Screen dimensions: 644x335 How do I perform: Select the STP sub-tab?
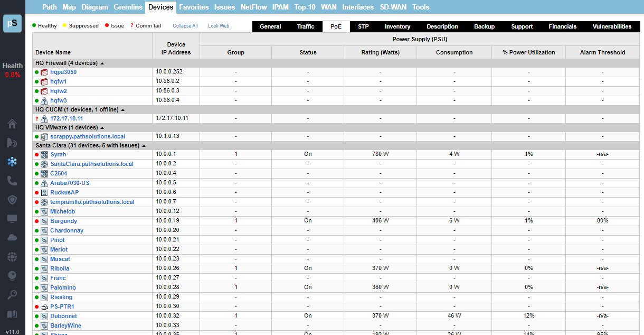tap(363, 26)
